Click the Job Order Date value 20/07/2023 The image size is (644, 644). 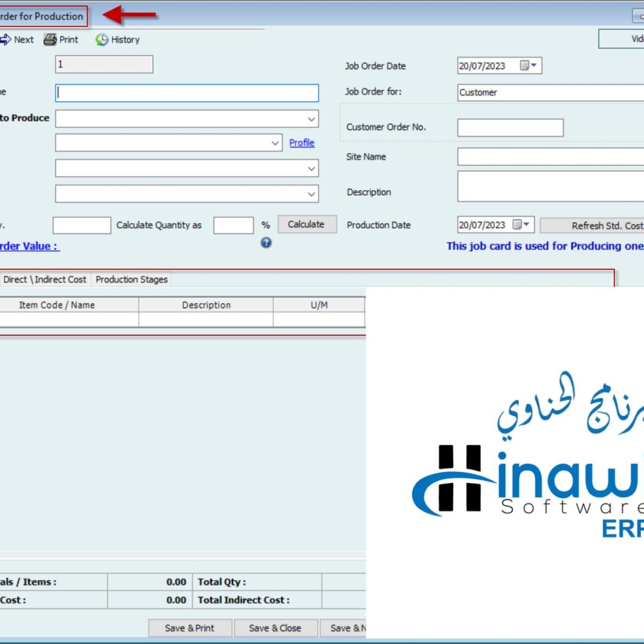[482, 66]
